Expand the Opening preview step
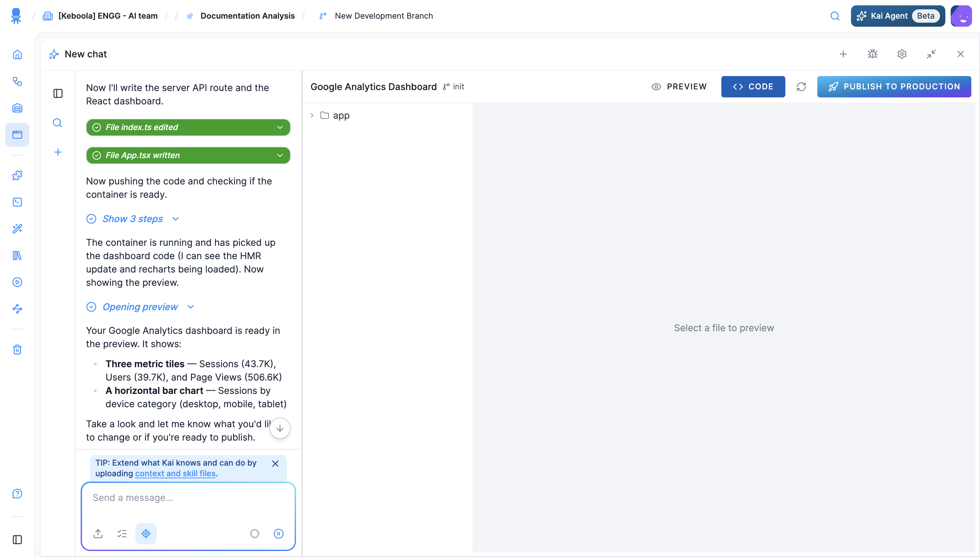This screenshot has width=980, height=557. coord(141,307)
